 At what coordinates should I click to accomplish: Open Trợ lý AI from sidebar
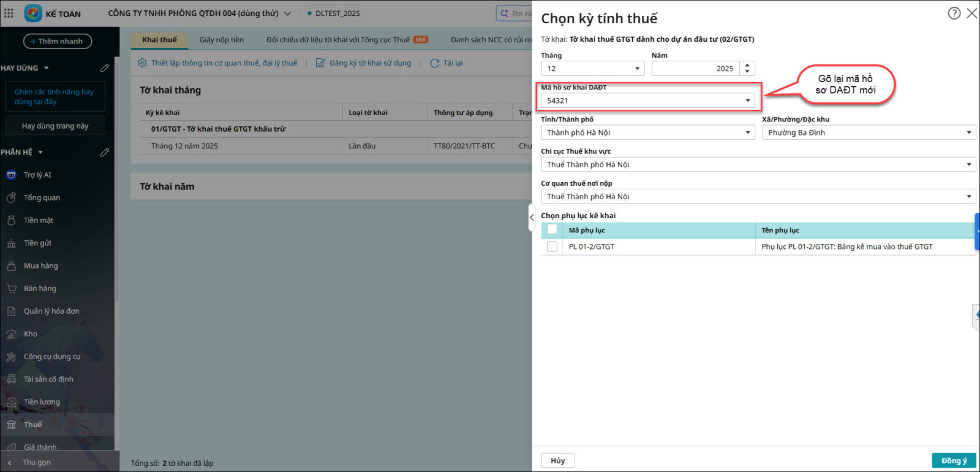(x=37, y=175)
